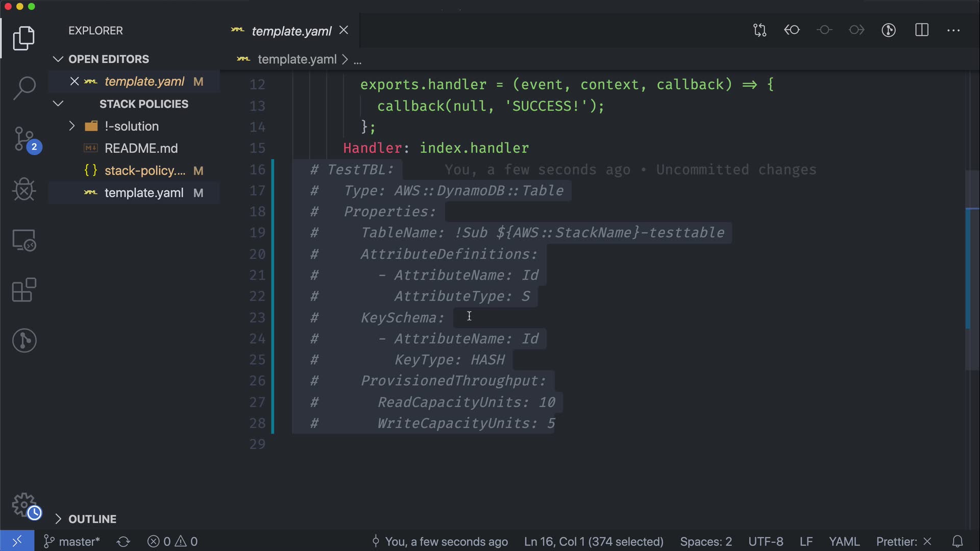Open the Extensions view
The height and width of the screenshot is (551, 980).
coord(24,290)
